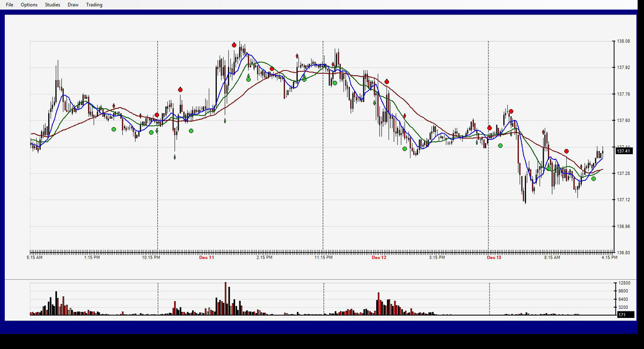
Task: Click the red signal dot at the chart's highest peak
Action: 235,45
